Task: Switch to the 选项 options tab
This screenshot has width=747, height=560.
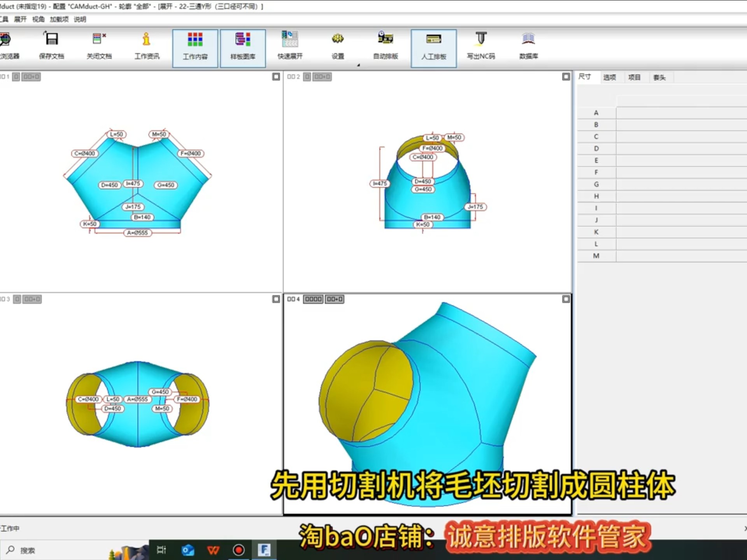Action: [x=609, y=77]
